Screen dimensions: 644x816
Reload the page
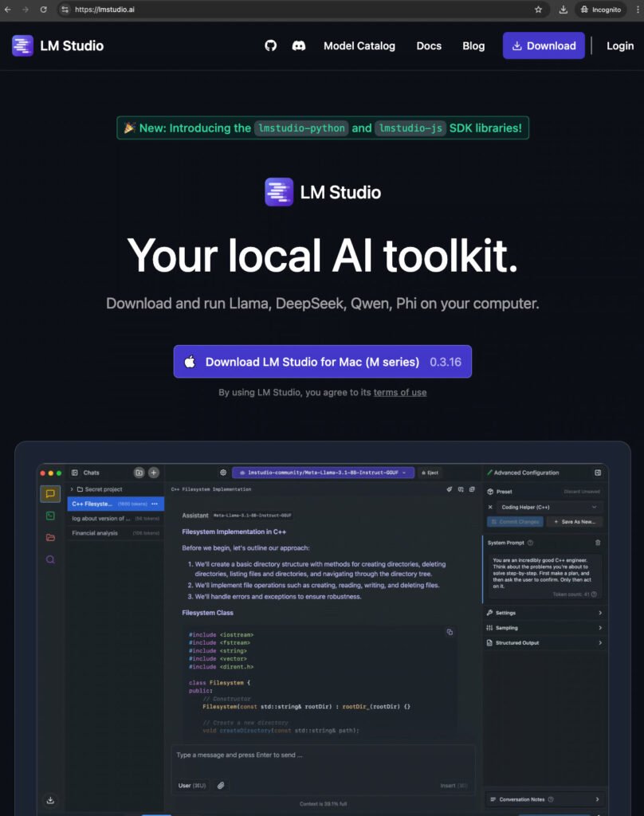tap(43, 10)
